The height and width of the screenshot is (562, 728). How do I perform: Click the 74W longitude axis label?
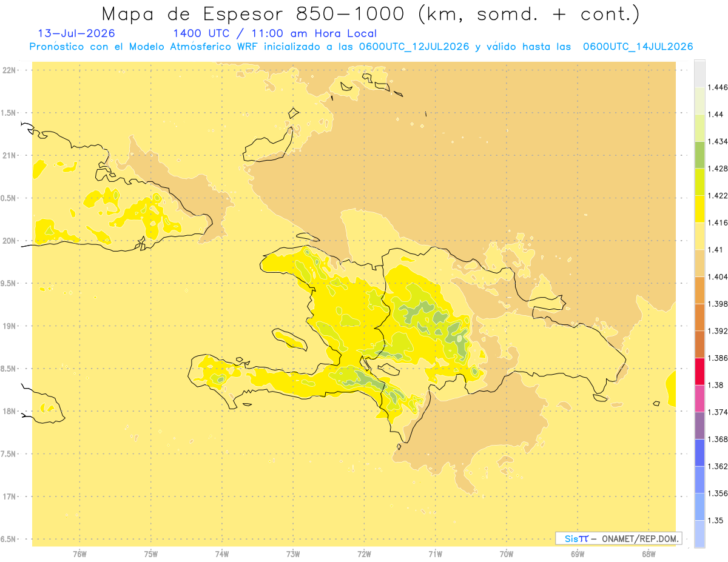coord(222,554)
